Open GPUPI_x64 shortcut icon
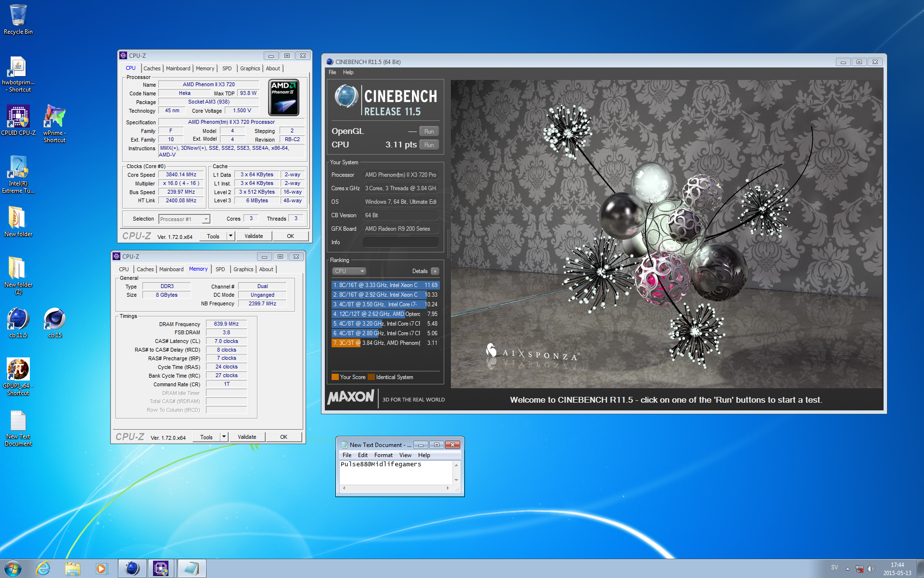The image size is (924, 578). [x=18, y=377]
